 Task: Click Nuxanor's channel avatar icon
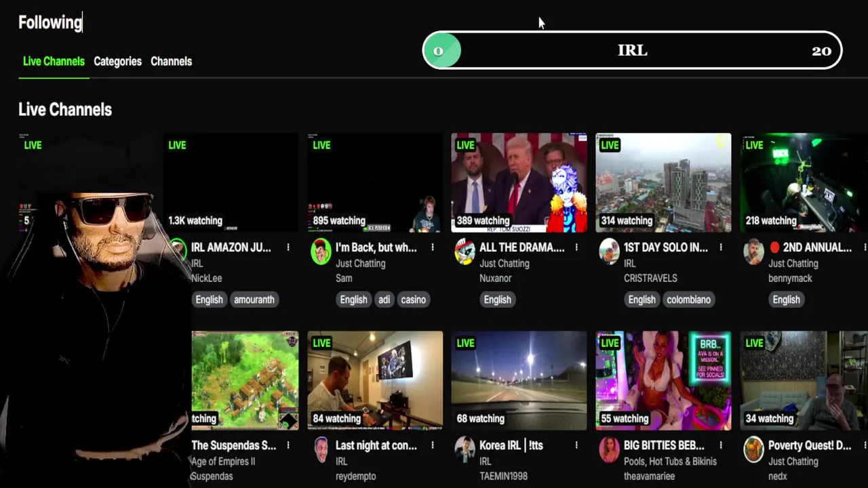click(x=465, y=251)
